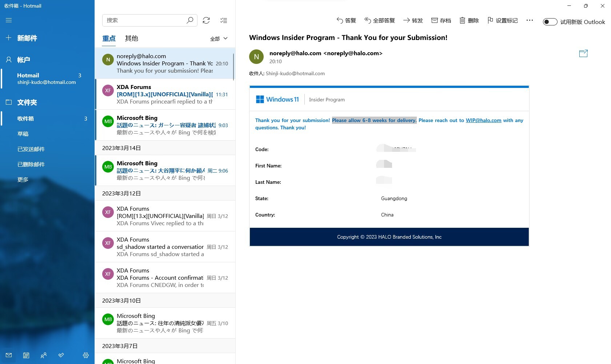This screenshot has height=364, width=611.
Task: Open the 草稿 drafts folder
Action: 23,134
